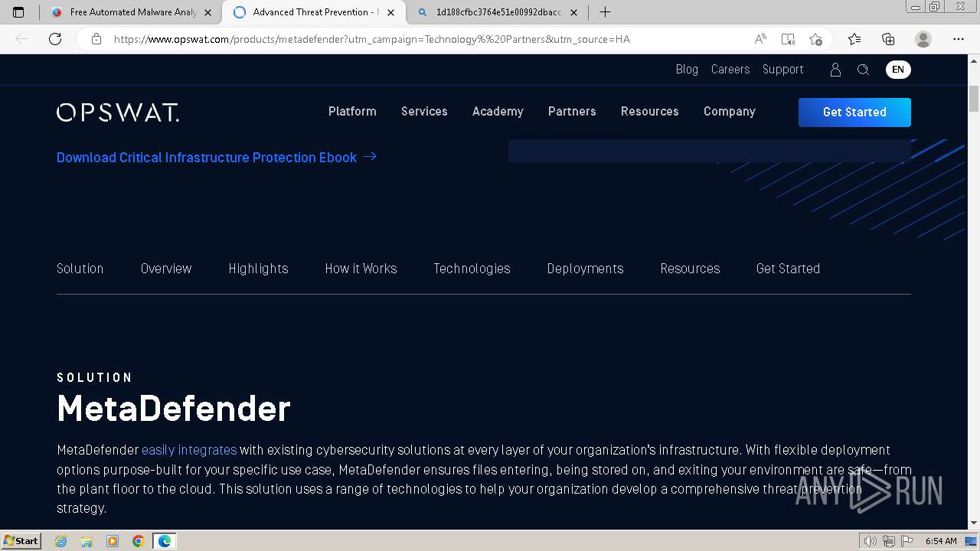Jump to Resources section in page nav

(x=690, y=269)
